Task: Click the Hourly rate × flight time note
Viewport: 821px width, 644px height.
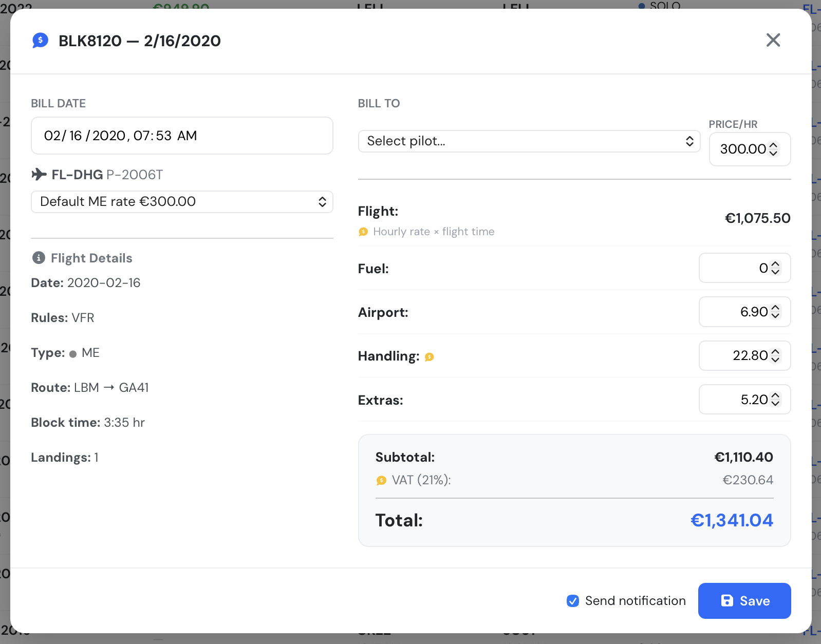Action: click(x=434, y=232)
